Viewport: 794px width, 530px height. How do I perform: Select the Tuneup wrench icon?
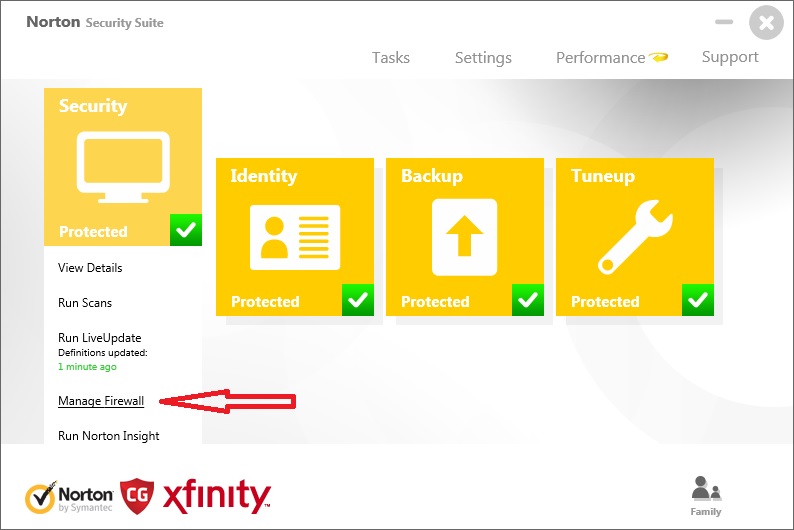[x=634, y=238]
